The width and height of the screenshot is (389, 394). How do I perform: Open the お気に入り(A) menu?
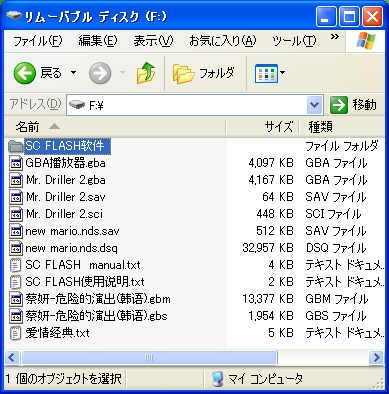click(x=223, y=41)
